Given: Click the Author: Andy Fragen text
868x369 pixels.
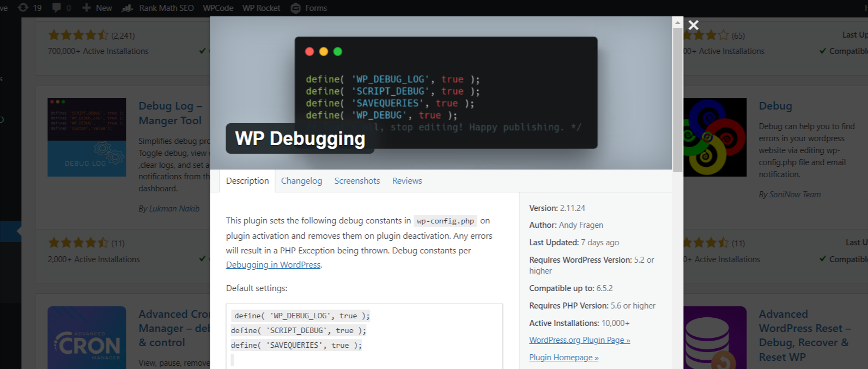Looking at the screenshot, I should 566,225.
